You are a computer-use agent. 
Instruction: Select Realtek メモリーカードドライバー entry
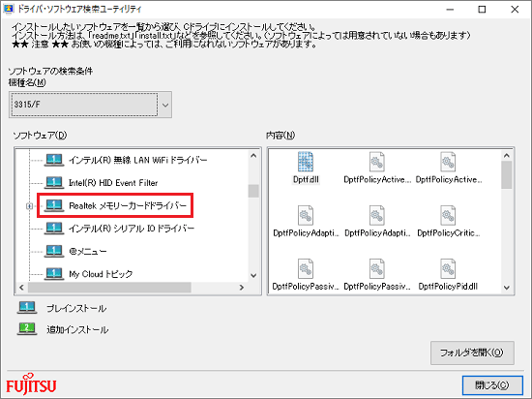point(128,205)
